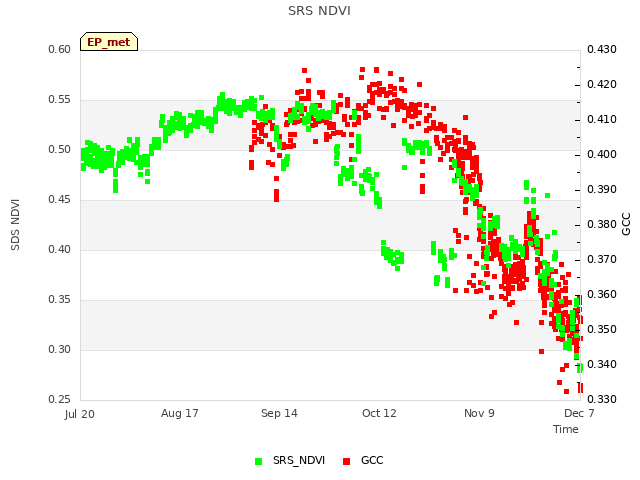Click the Oct 12 x-axis tick label
Image resolution: width=640 pixels, height=480 pixels.
[x=379, y=413]
